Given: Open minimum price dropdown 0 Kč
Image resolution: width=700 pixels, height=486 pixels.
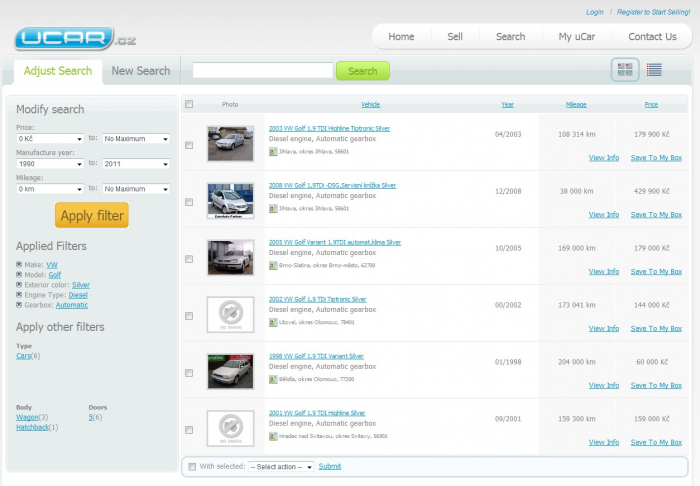Looking at the screenshot, I should (50, 139).
